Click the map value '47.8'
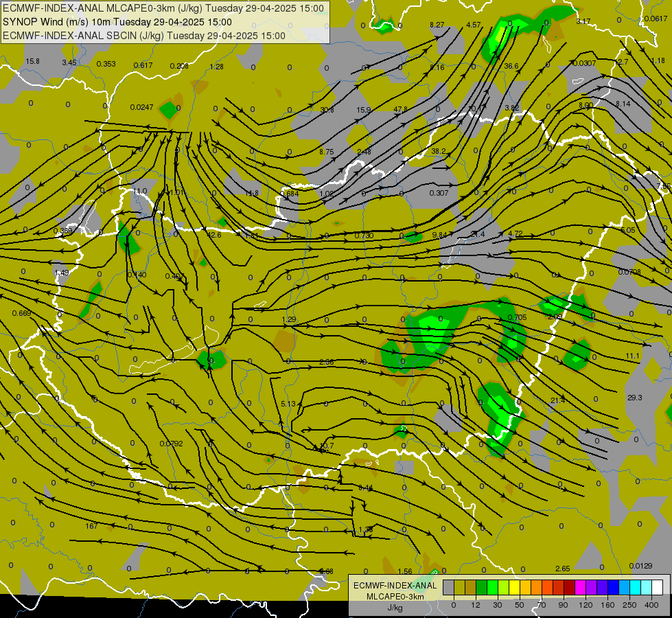672x618 pixels. tap(400, 109)
